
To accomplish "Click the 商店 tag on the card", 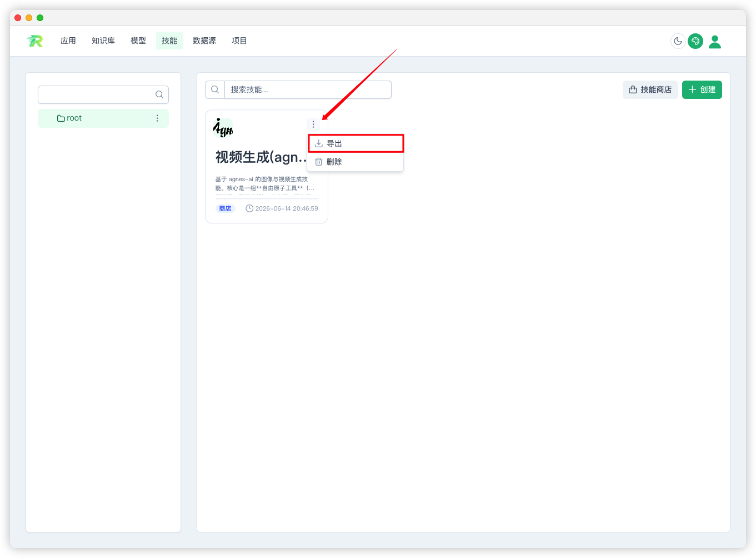I will pyautogui.click(x=225, y=208).
